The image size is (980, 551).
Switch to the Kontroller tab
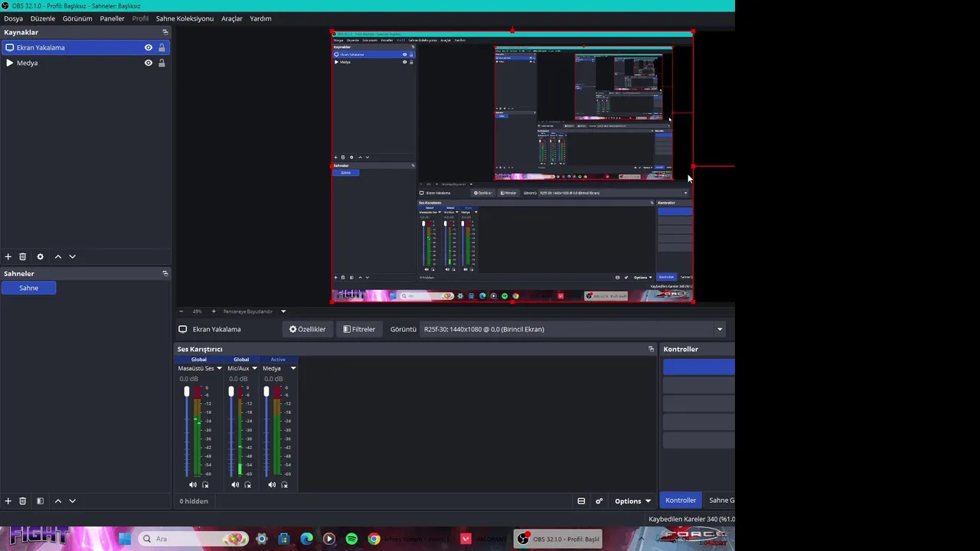[681, 500]
